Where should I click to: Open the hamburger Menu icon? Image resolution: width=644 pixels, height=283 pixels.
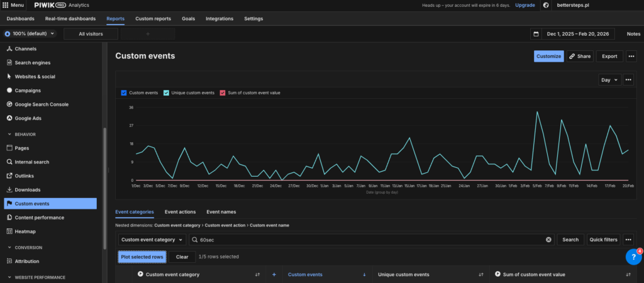[6, 5]
